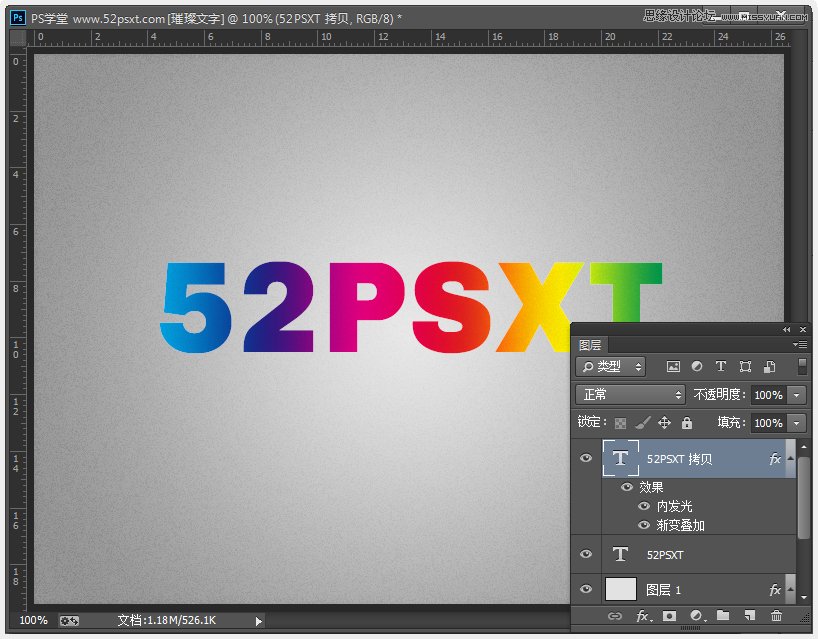The image size is (818, 639).
Task: Filter layers by shape layer icon
Action: tap(745, 367)
